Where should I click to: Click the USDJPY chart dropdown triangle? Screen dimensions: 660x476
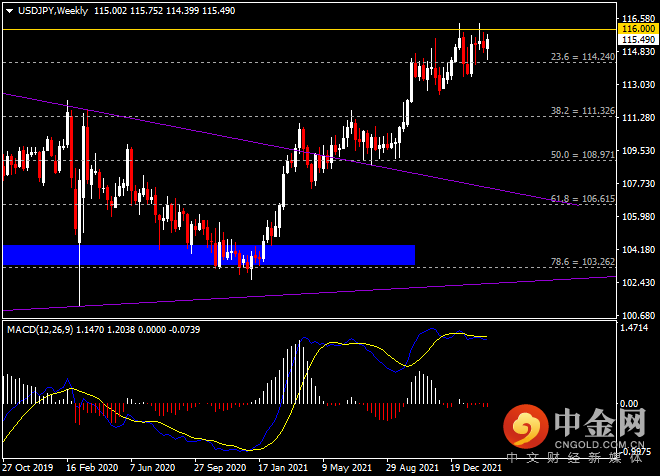9,11
